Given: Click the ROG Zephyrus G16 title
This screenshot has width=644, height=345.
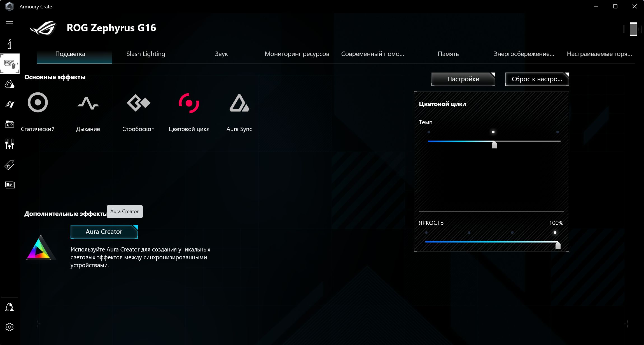Looking at the screenshot, I should 111,28.
